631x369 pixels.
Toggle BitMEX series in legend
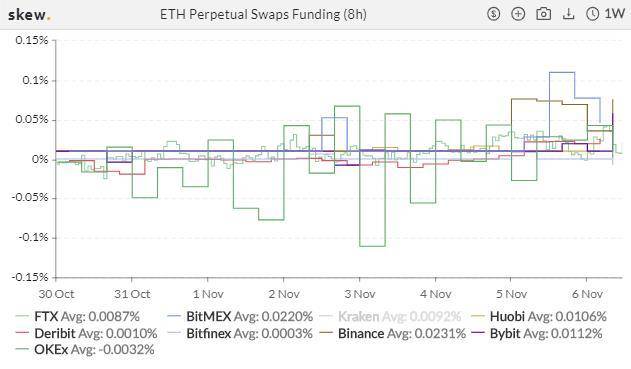click(240, 316)
